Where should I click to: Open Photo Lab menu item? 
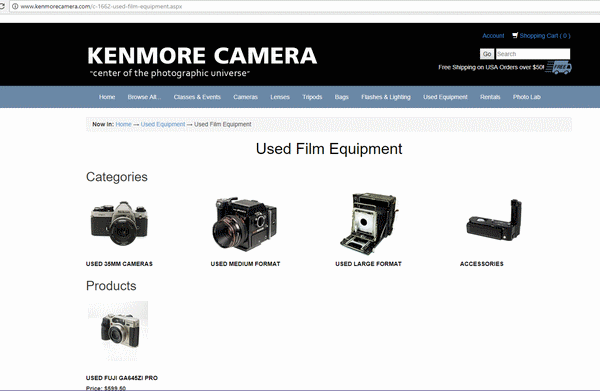[527, 97]
